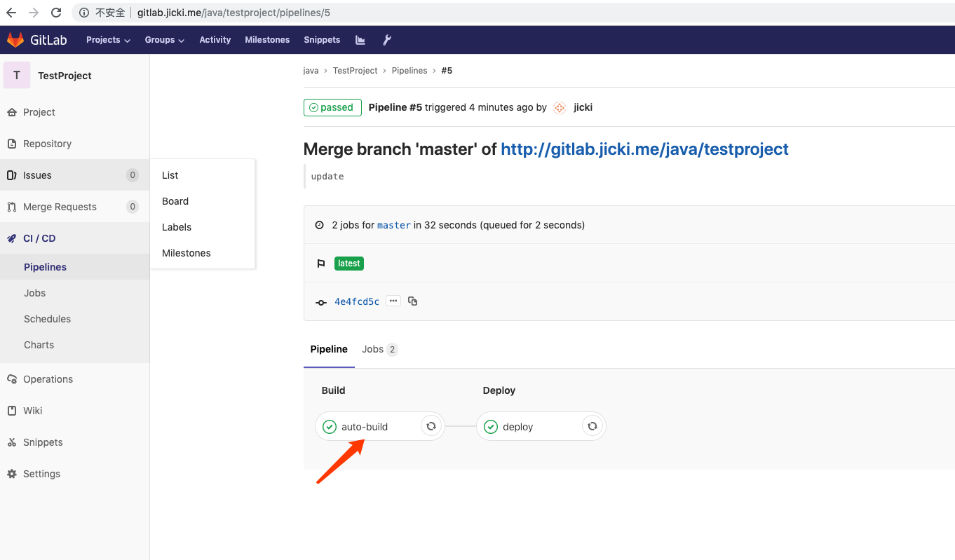955x560 pixels.
Task: Open commit 4e4fcd5c
Action: (356, 301)
